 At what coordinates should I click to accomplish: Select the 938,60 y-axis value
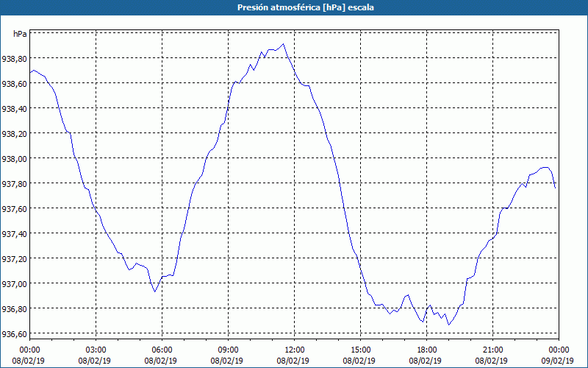tap(14, 84)
